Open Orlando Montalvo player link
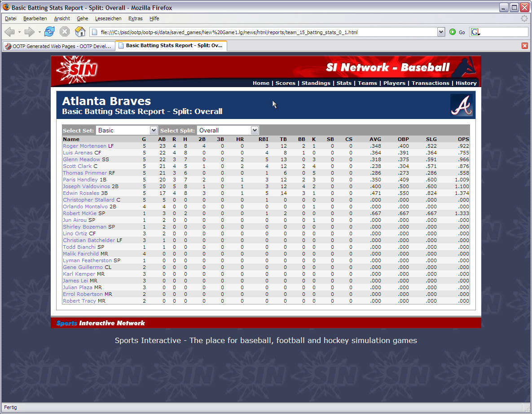This screenshot has height=414, width=532. pos(85,207)
